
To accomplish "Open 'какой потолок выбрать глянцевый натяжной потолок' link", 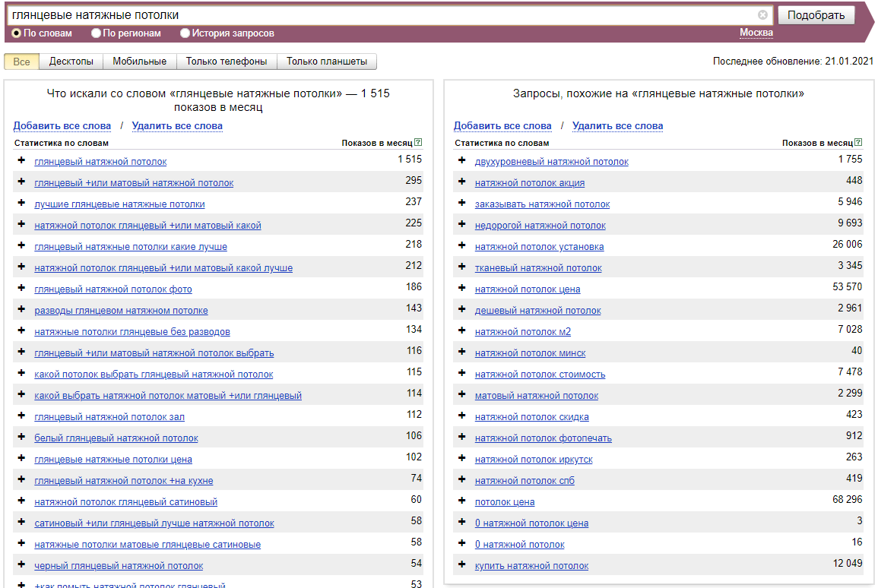I will [154, 375].
